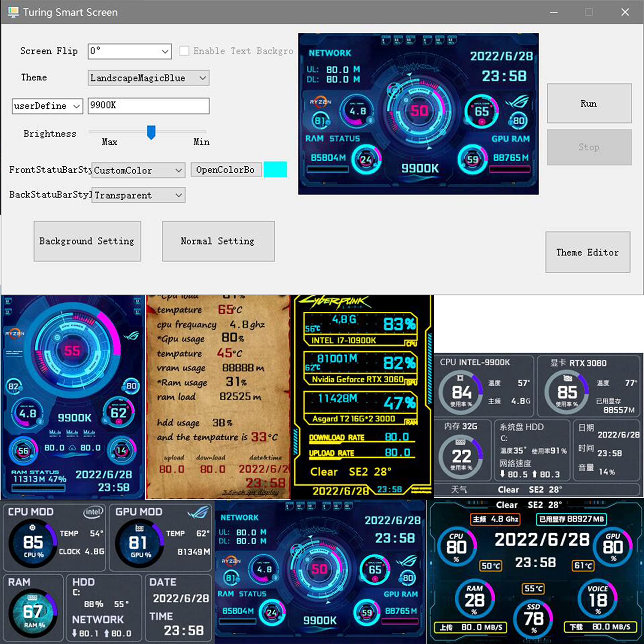This screenshot has width=644, height=644.
Task: Expand the Theme LandscapeMagicBlue dropdown
Action: 148,78
